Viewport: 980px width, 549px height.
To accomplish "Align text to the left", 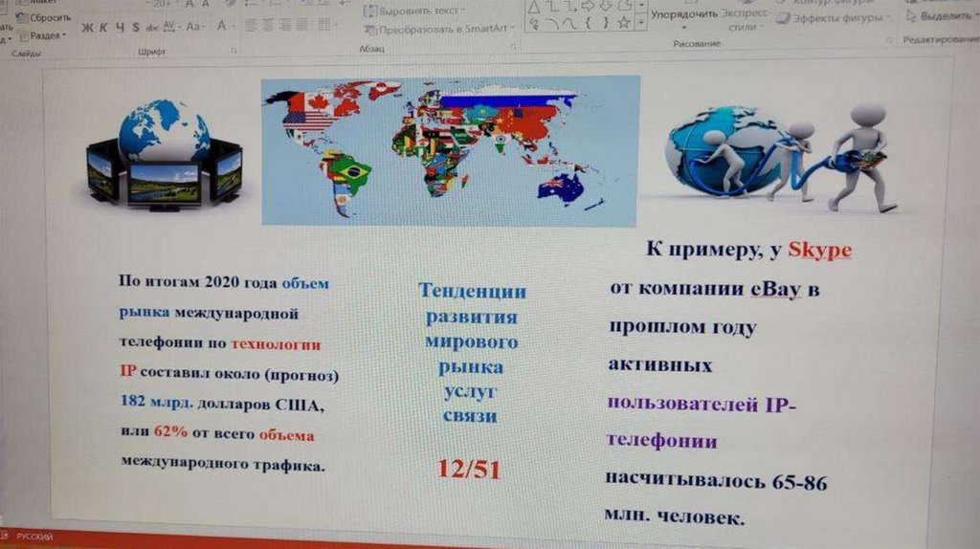I will 251,26.
